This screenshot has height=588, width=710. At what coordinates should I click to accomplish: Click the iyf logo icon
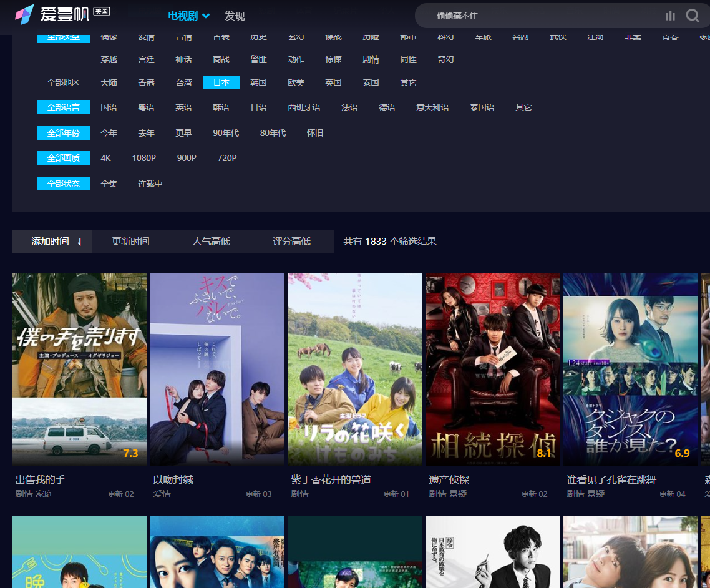tap(24, 14)
